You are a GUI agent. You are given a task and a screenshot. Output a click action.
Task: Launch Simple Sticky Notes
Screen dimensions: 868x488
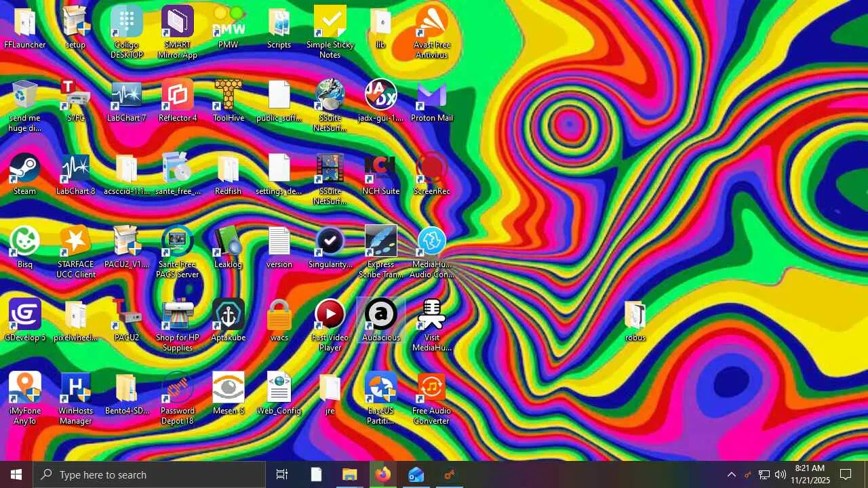pos(330,33)
